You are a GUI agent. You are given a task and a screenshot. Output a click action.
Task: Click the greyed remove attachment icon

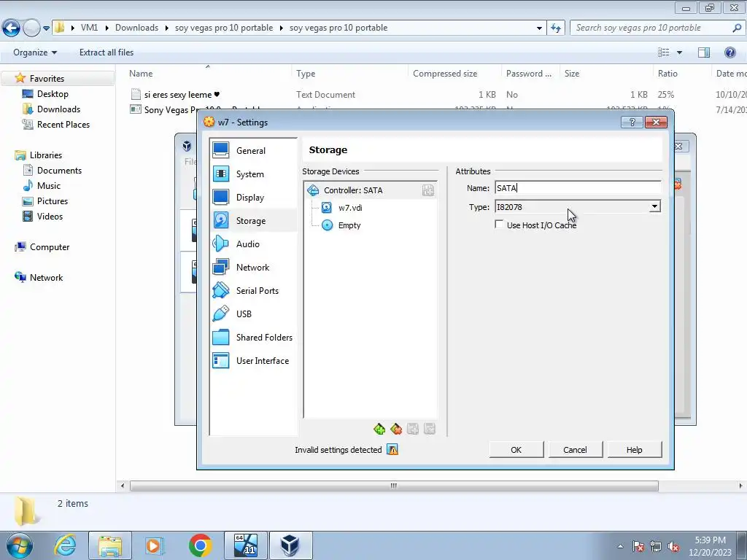point(429,429)
